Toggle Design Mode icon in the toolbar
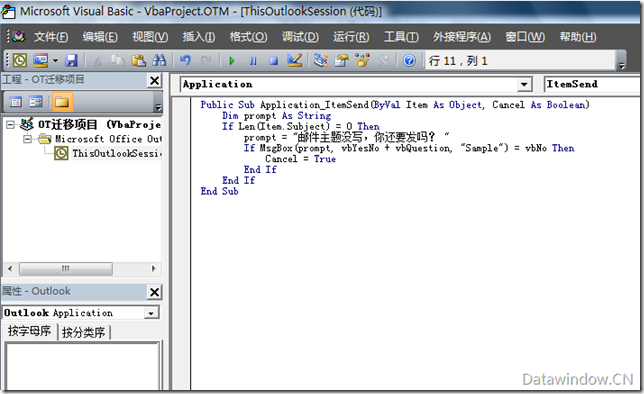 294,60
